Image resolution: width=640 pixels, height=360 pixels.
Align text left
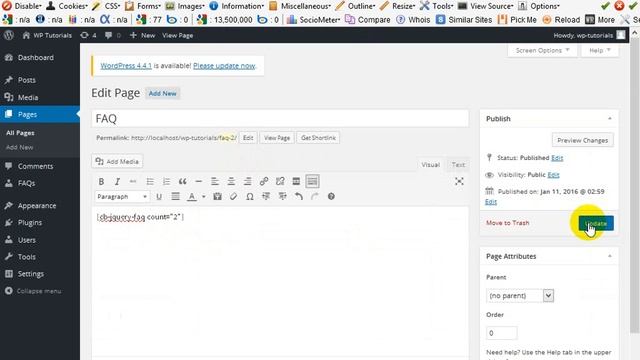coord(215,181)
